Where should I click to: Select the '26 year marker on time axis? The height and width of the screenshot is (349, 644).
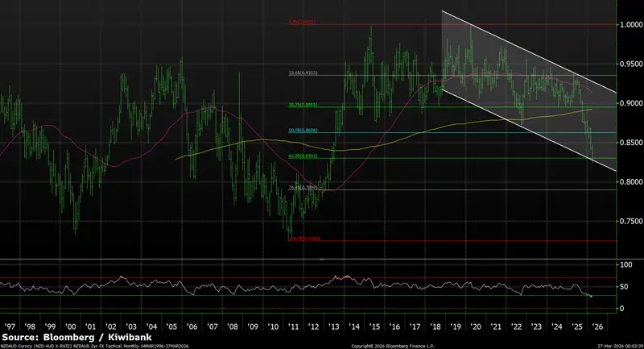[598, 326]
